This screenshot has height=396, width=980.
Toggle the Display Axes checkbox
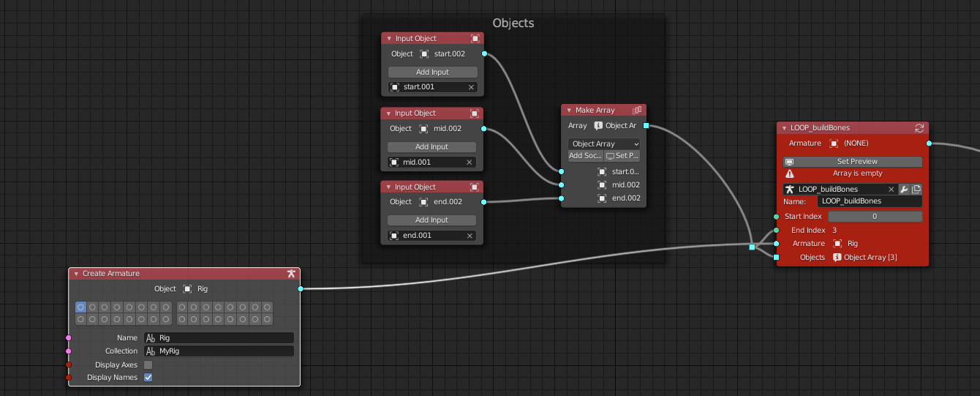pyautogui.click(x=148, y=365)
